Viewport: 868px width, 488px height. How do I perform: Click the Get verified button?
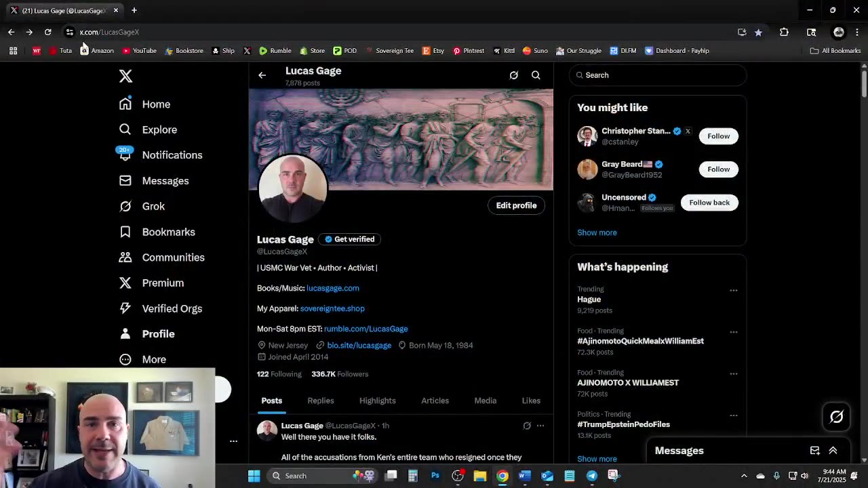pyautogui.click(x=350, y=239)
